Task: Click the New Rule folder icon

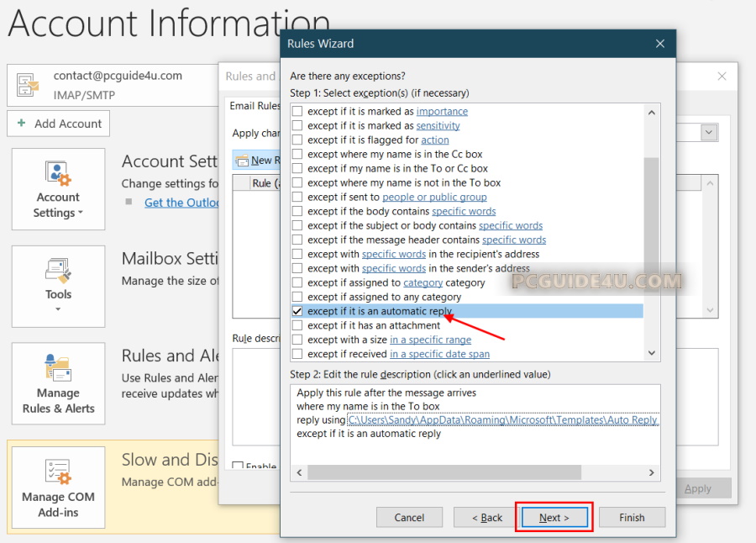Action: tap(242, 161)
